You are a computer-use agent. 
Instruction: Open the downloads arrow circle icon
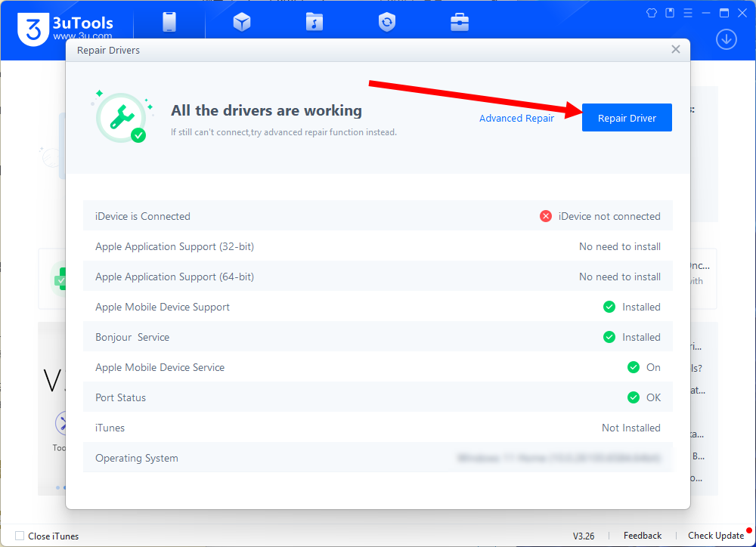[x=726, y=39]
